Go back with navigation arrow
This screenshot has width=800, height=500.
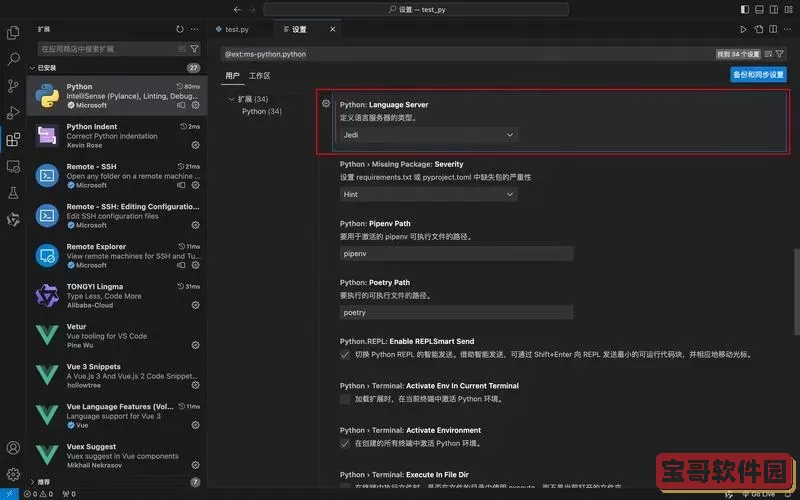pos(238,9)
